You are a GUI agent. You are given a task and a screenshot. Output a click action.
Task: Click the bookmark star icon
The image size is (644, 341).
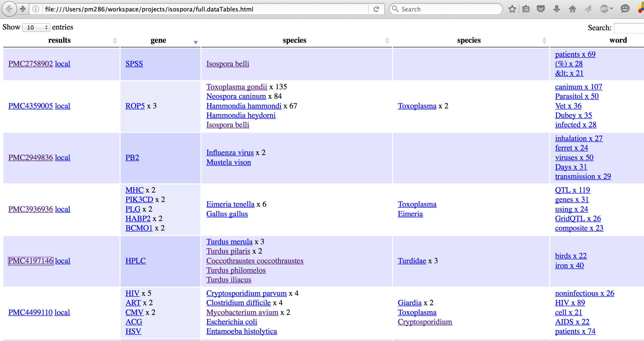512,9
